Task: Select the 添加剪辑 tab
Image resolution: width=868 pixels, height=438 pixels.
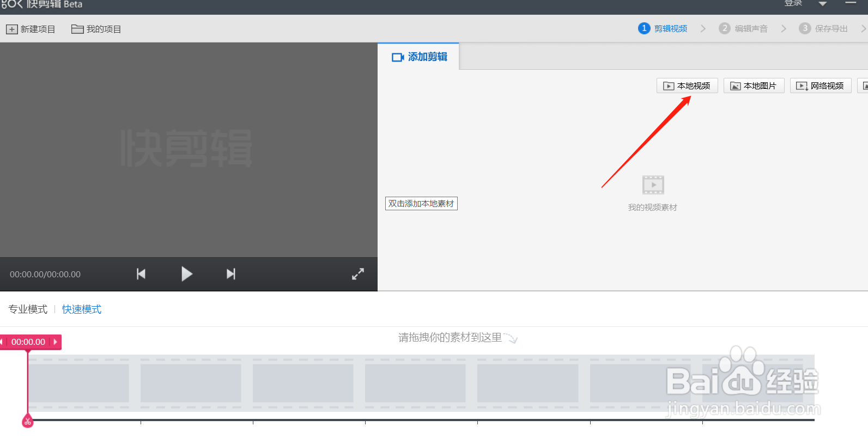Action: click(419, 57)
